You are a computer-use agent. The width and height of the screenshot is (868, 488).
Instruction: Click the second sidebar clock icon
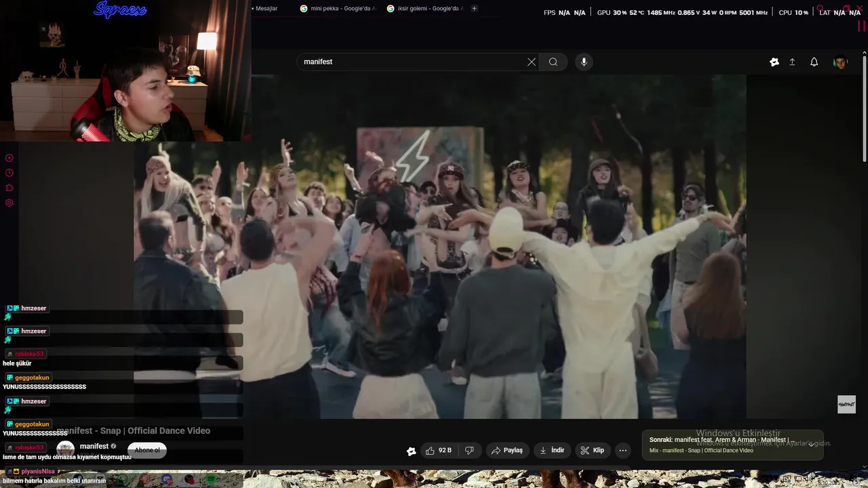coord(9,173)
